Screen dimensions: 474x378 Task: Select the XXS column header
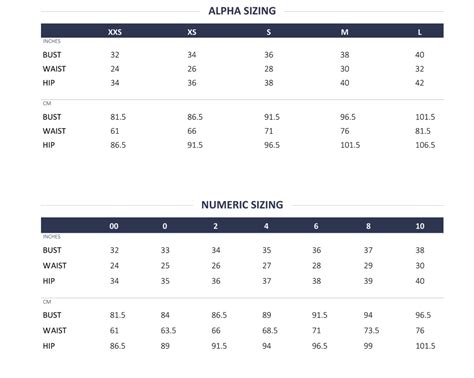click(x=115, y=32)
